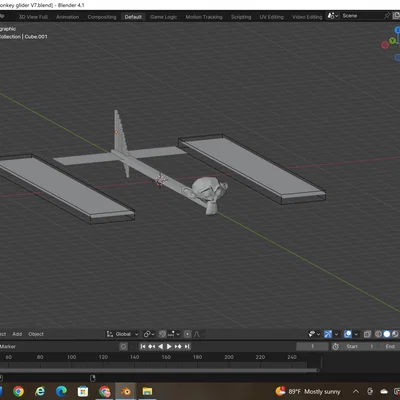This screenshot has width=400, height=400.
Task: Click frame 100 on the timeline ruler
Action: coord(72,357)
